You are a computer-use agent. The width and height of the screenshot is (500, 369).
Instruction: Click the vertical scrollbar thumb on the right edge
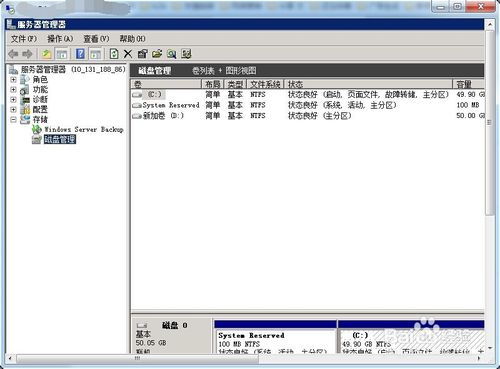coord(490,123)
